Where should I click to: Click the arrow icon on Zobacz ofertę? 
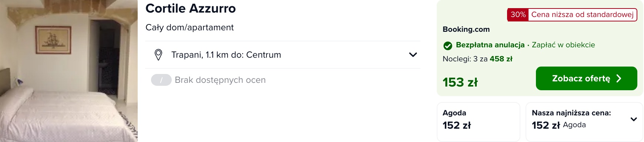click(x=619, y=78)
